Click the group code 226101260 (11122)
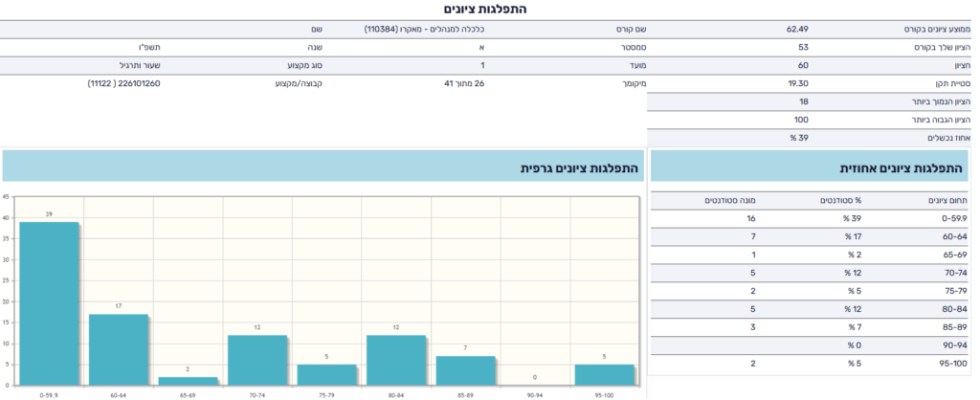Screen dimensions: 980x400 [123, 83]
